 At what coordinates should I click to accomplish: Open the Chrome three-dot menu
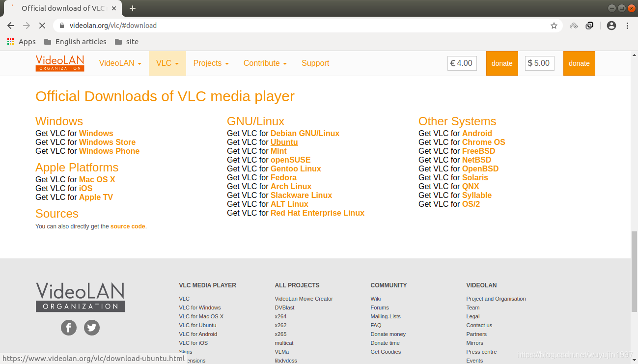tap(628, 26)
